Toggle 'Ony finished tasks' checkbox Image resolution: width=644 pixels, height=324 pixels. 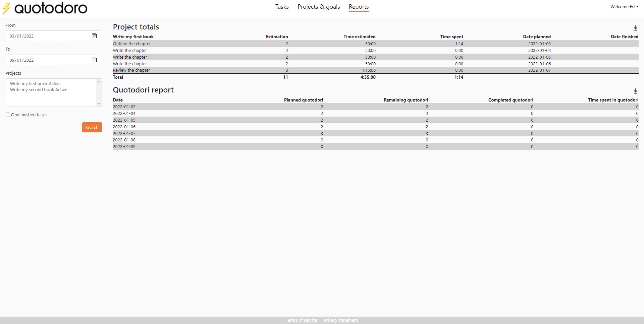click(x=8, y=115)
